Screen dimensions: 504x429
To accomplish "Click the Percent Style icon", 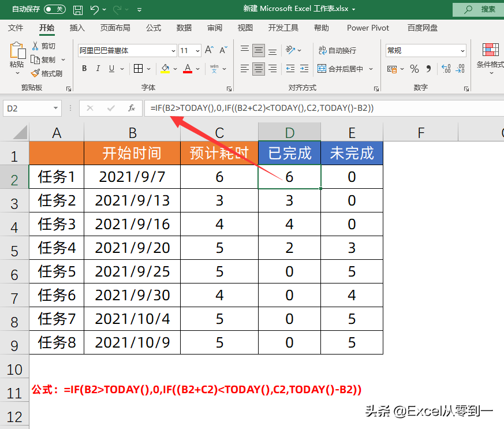I will click(x=415, y=69).
